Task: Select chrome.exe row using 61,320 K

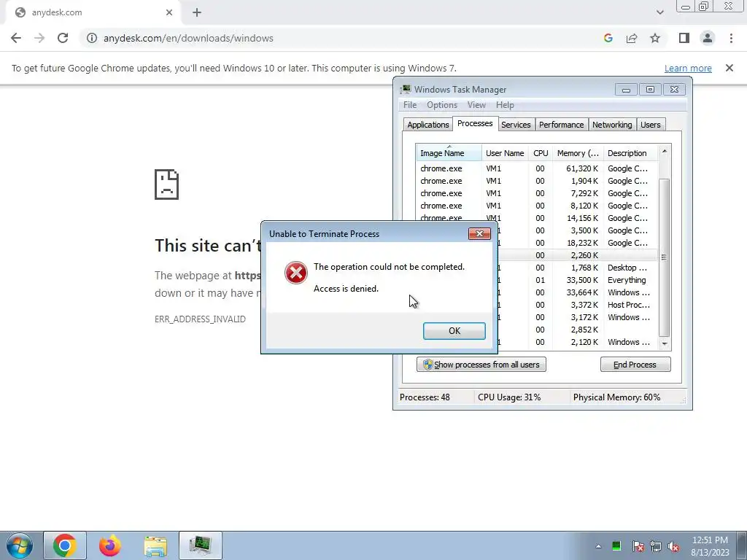Action: pos(537,168)
